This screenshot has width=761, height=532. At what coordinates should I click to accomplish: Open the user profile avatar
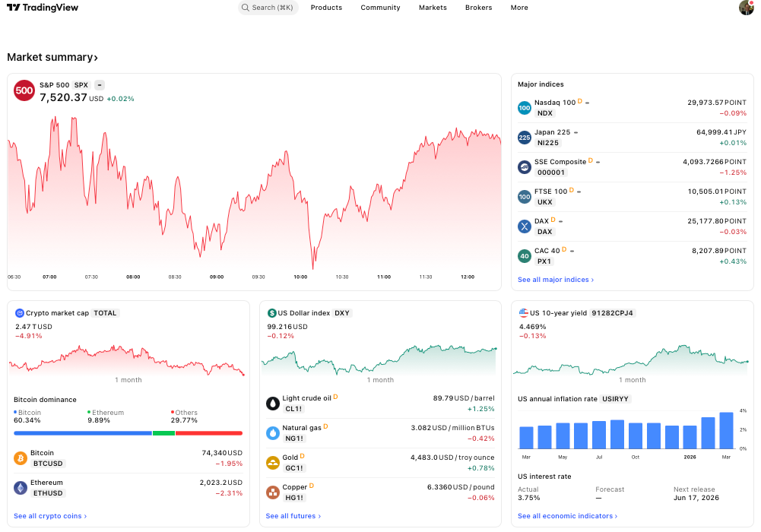(747, 8)
